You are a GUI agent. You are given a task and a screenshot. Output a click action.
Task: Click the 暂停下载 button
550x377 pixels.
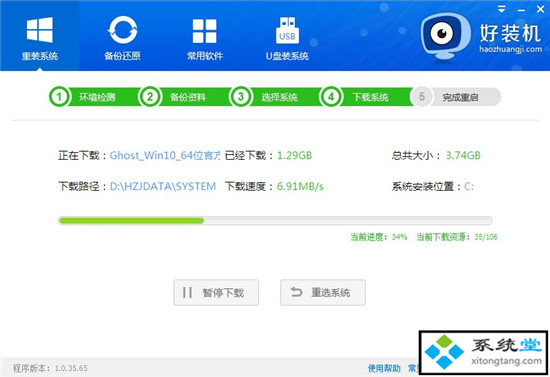pyautogui.click(x=216, y=292)
